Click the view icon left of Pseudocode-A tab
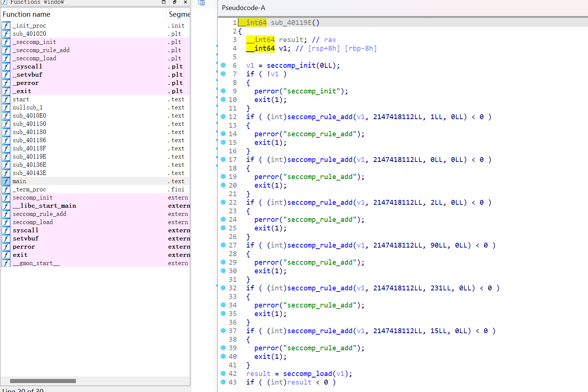 click(201, 3)
